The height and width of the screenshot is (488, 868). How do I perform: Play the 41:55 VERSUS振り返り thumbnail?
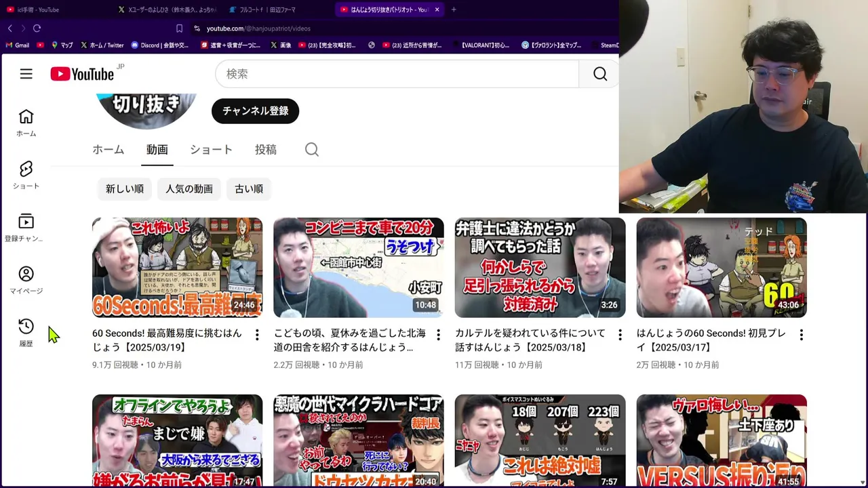[722, 441]
